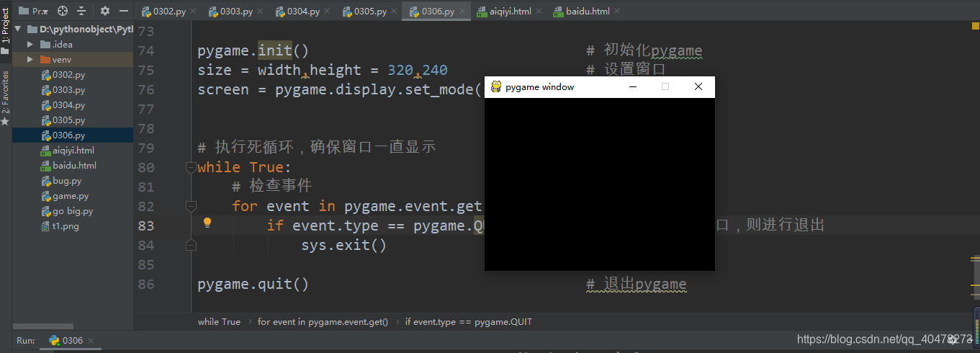Select 0306.py in the project tree
This screenshot has width=980, height=353.
63,135
